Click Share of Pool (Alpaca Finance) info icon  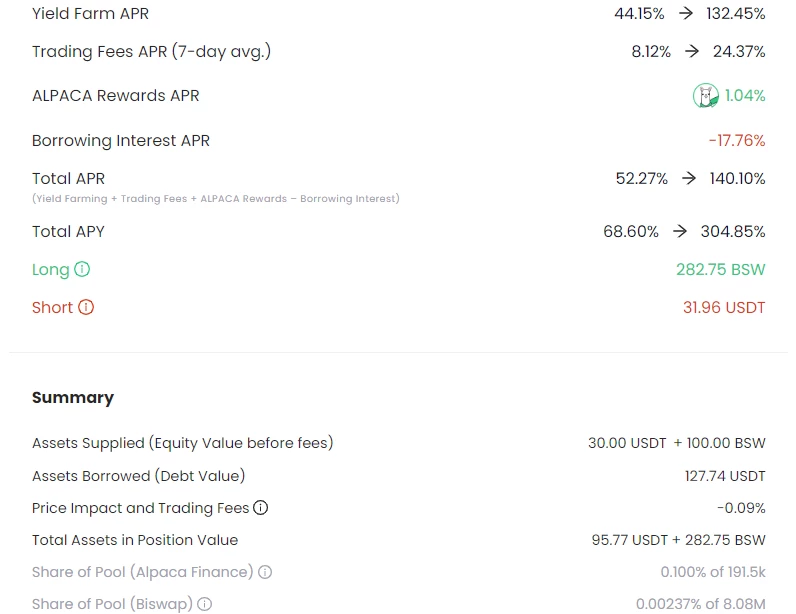(x=265, y=572)
